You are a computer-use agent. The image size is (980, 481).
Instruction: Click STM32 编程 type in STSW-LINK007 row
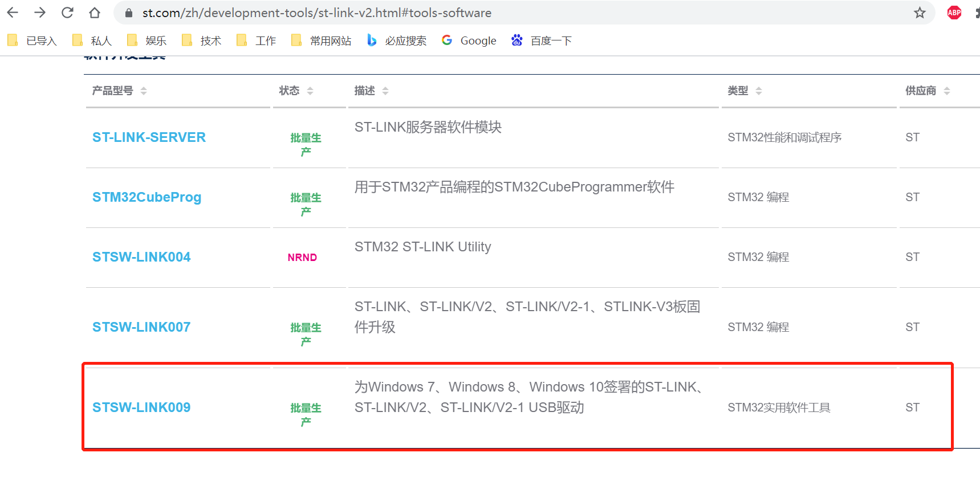pos(758,327)
